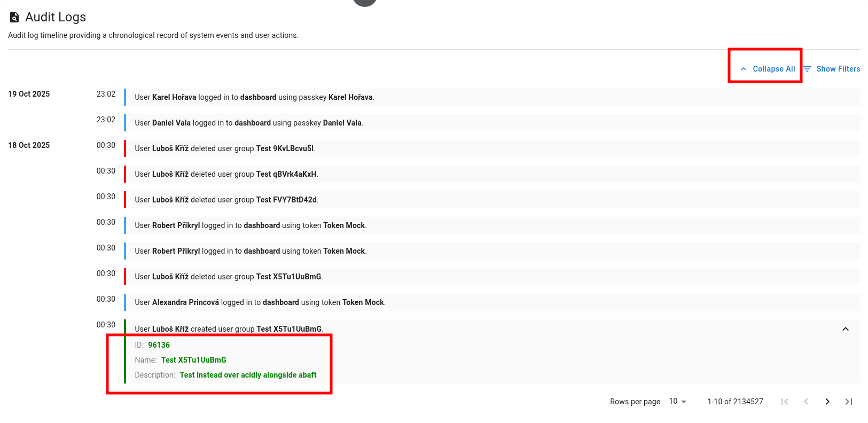
Task: Go to next page of audit logs
Action: (827, 402)
